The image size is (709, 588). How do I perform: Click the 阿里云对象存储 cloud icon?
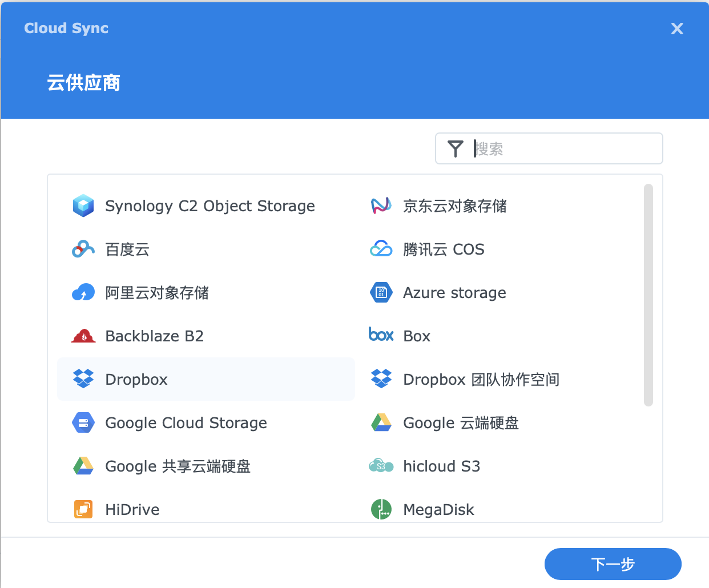pos(83,292)
